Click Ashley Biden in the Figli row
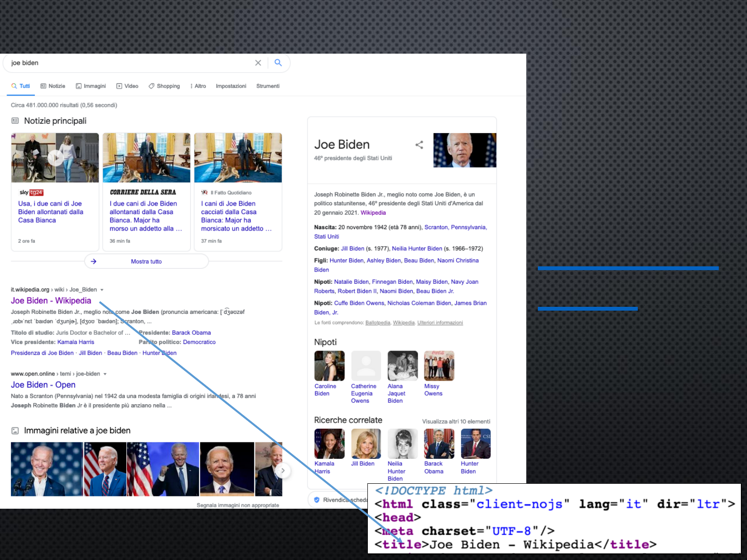Image resolution: width=747 pixels, height=560 pixels. pyautogui.click(x=384, y=260)
